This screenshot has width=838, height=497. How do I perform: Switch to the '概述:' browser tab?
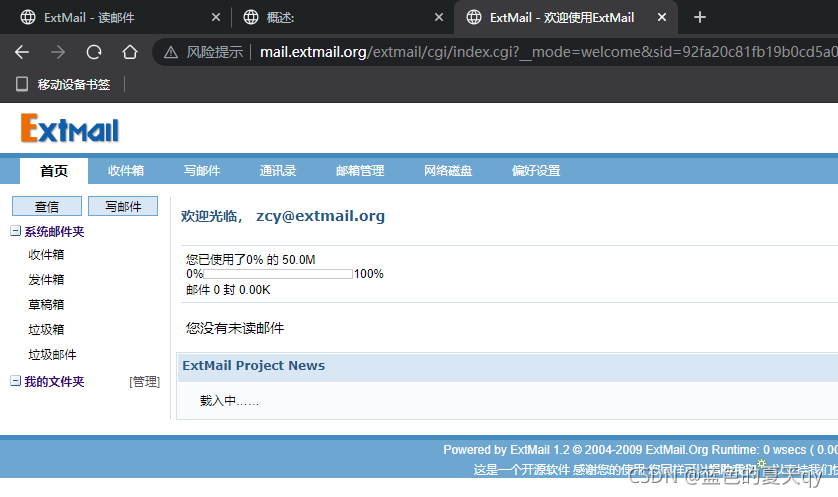(x=280, y=18)
